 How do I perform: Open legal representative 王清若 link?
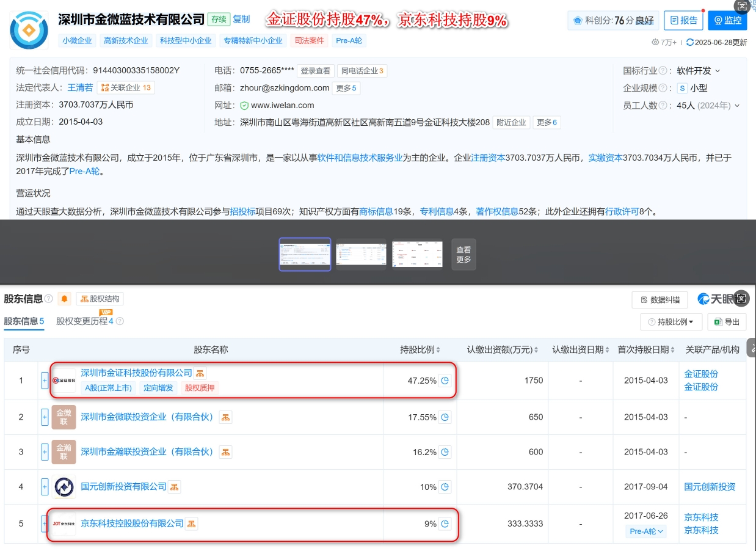coord(80,87)
